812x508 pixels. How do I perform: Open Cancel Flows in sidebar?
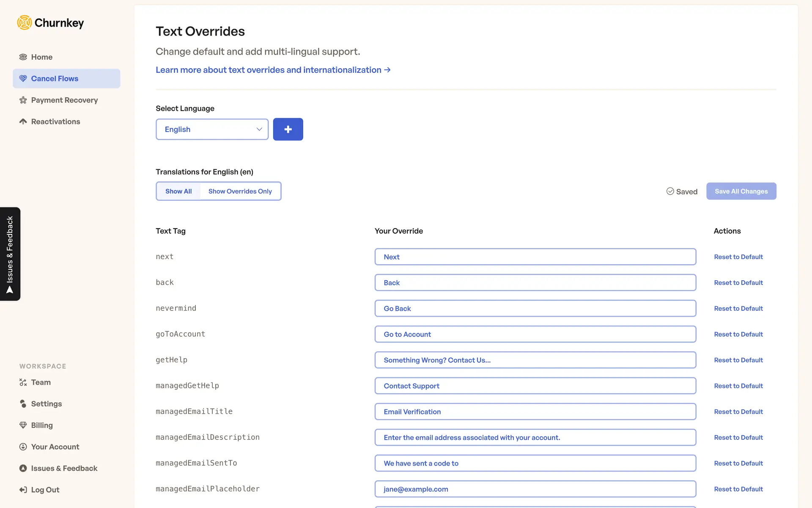point(55,79)
